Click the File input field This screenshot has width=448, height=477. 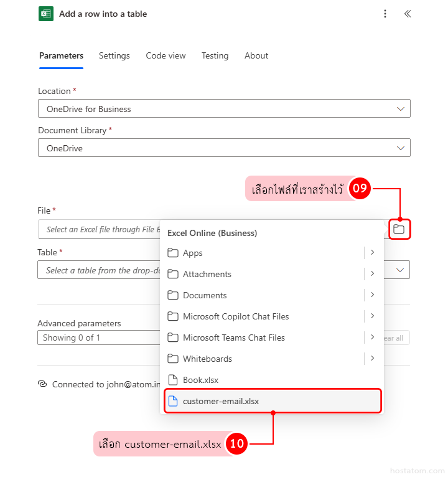click(x=100, y=230)
